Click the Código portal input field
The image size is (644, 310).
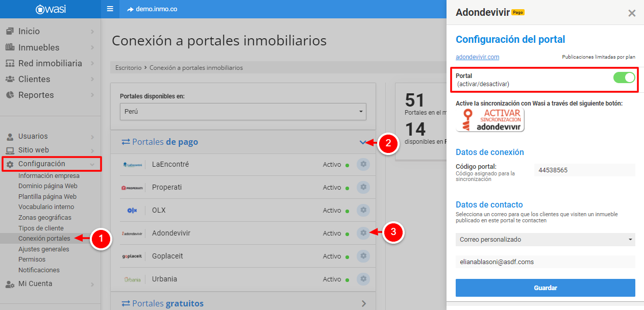click(584, 170)
